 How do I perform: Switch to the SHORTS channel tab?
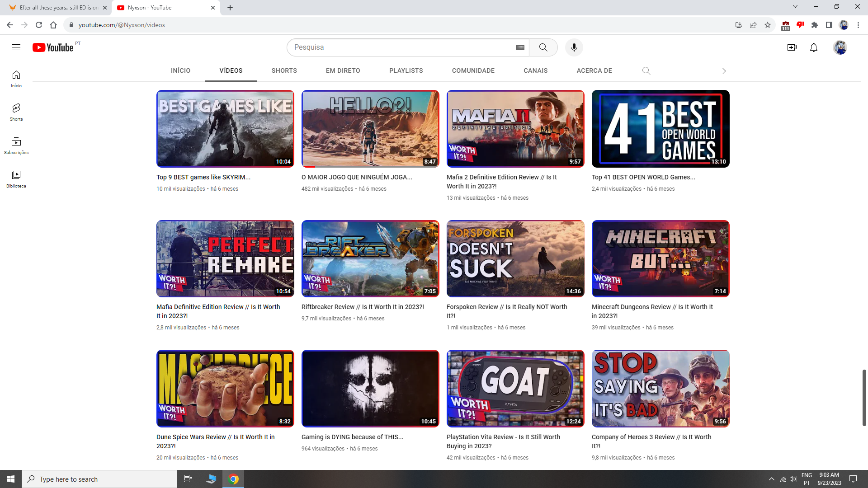[284, 70]
